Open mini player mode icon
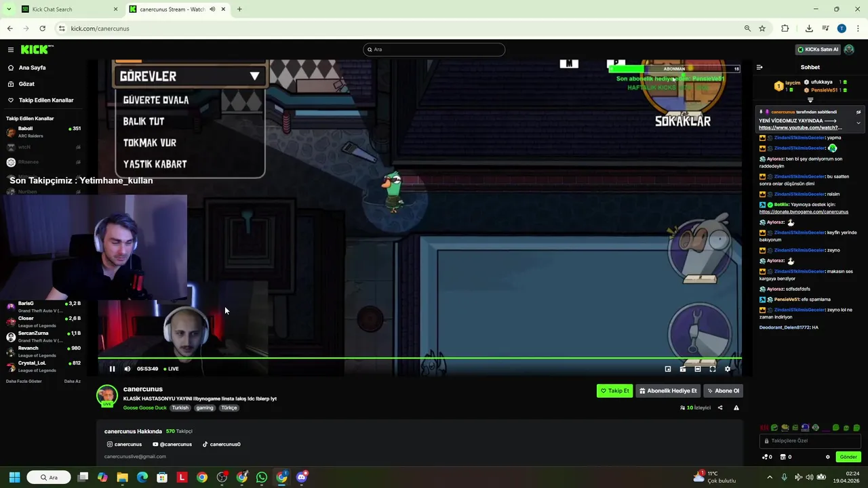 tap(668, 369)
